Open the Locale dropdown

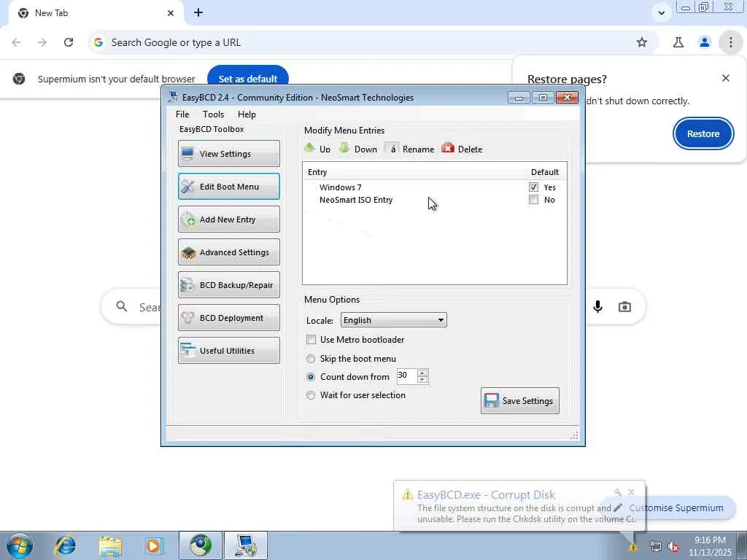(393, 320)
